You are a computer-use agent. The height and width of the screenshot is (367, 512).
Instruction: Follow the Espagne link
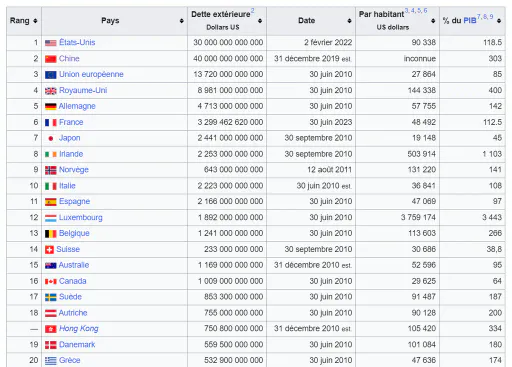click(74, 202)
